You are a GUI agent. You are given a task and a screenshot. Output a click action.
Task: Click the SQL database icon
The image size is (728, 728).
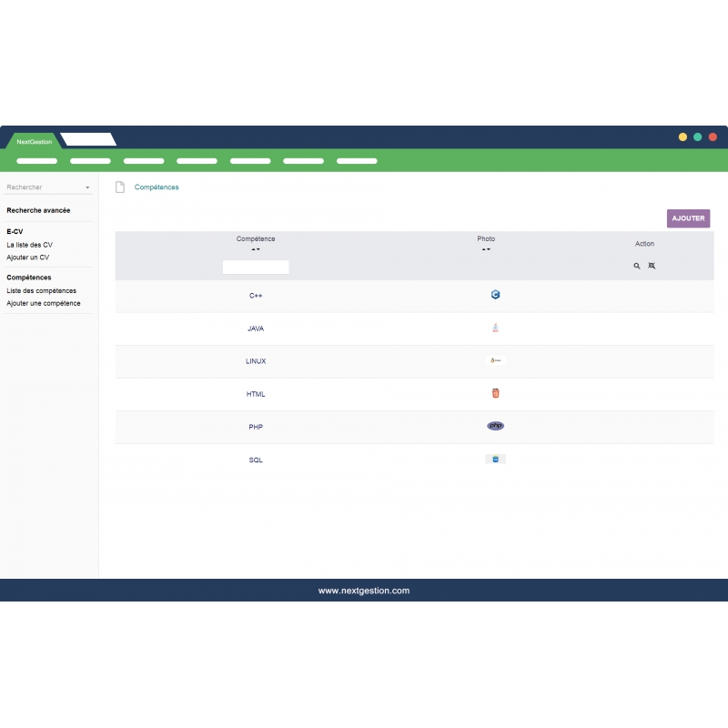(495, 459)
